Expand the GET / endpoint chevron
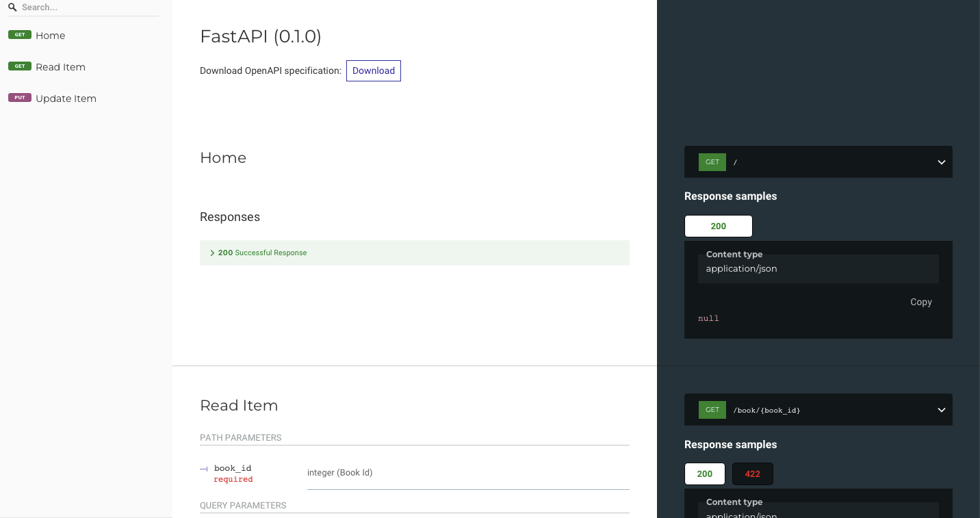 pos(942,162)
